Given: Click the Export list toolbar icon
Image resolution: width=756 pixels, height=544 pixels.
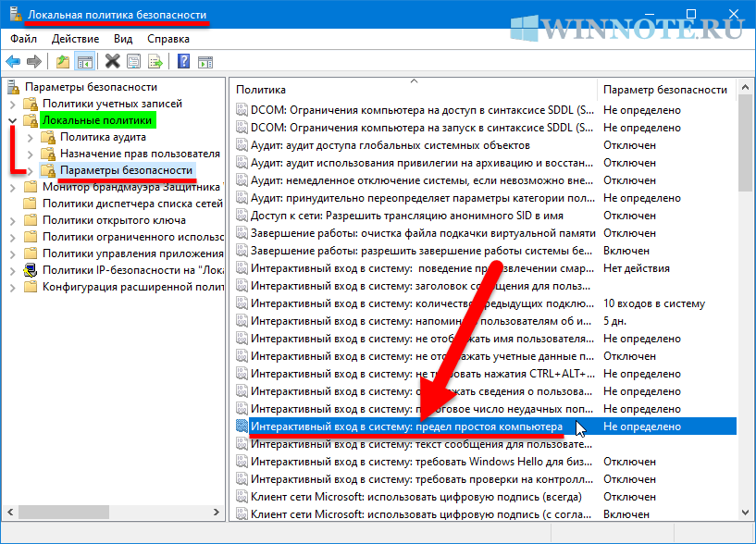Looking at the screenshot, I should click(x=154, y=62).
